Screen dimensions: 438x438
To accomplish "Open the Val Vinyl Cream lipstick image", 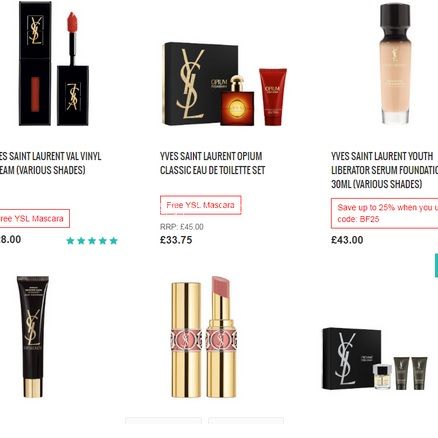I will (x=53, y=63).
